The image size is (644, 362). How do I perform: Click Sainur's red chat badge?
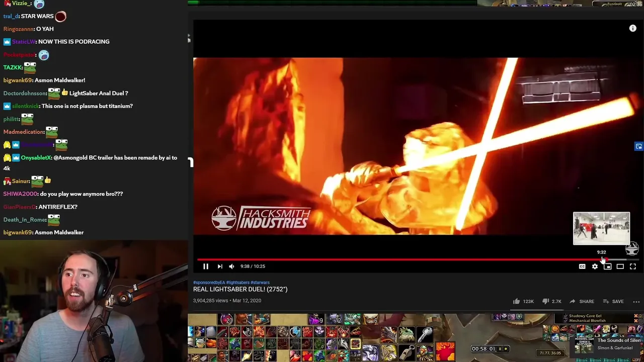click(7, 181)
